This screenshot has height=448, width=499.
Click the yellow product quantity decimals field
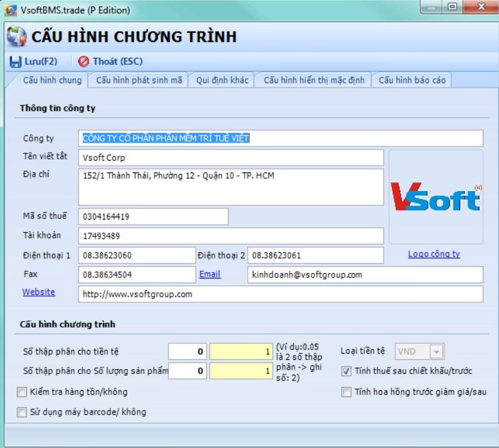[241, 371]
